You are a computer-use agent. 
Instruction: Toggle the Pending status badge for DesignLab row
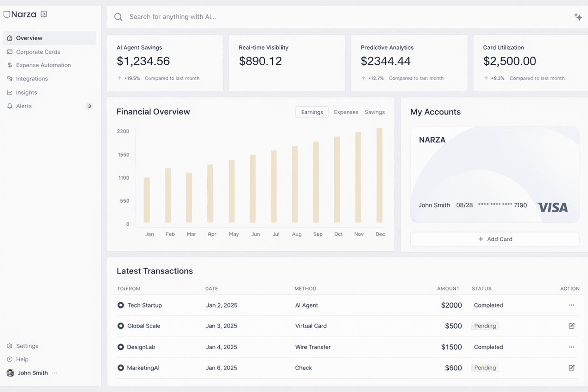[x=488, y=347]
